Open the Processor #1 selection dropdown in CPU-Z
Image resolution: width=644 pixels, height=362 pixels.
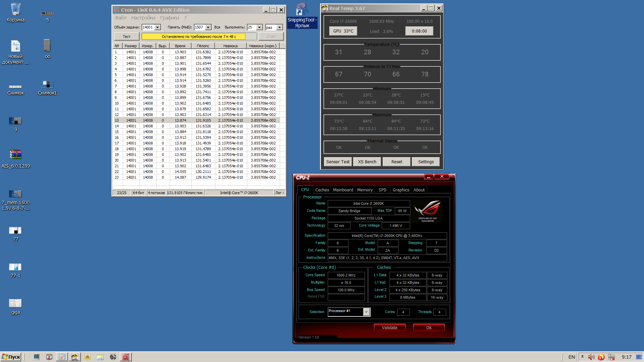pyautogui.click(x=367, y=312)
